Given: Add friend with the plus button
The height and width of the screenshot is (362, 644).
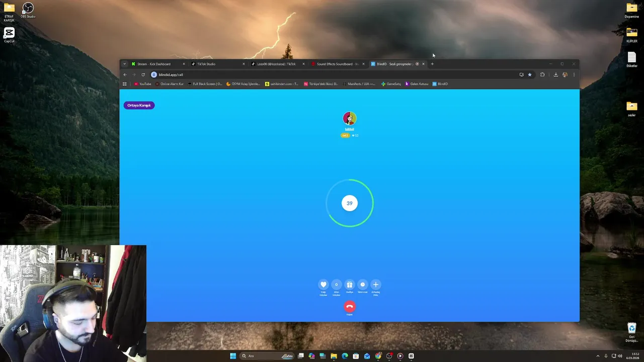Looking at the screenshot, I should pos(376,285).
